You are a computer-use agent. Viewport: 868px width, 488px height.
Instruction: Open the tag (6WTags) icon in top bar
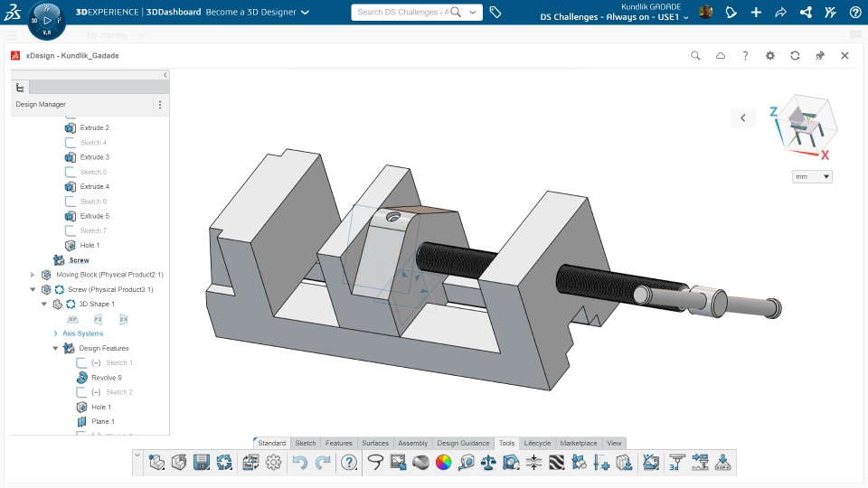(x=495, y=12)
